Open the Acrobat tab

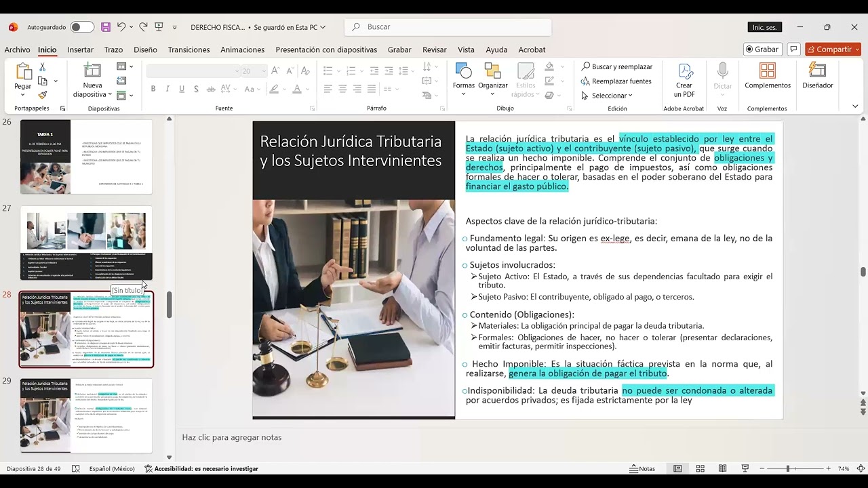(x=532, y=49)
